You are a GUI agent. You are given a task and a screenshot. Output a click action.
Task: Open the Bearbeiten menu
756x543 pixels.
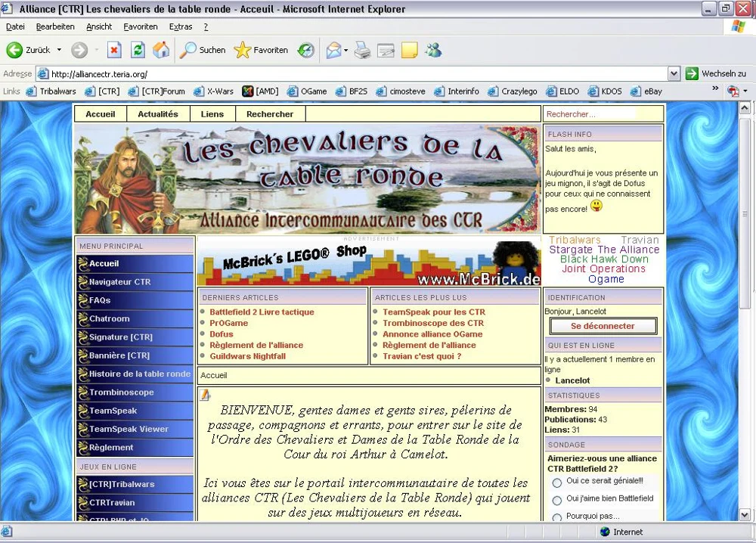point(55,26)
